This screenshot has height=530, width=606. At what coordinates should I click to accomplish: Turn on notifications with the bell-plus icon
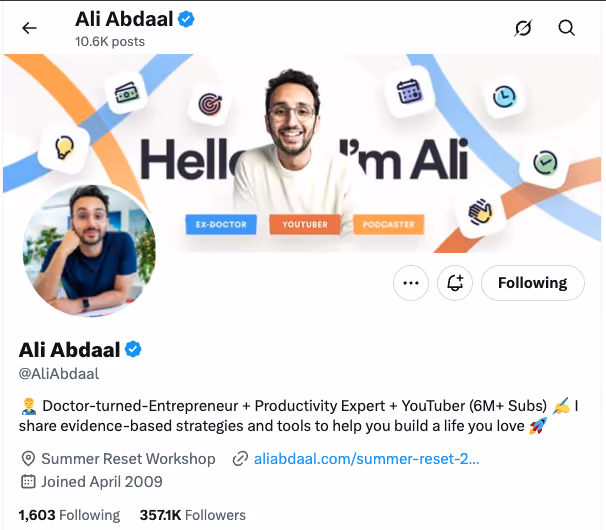pos(455,283)
